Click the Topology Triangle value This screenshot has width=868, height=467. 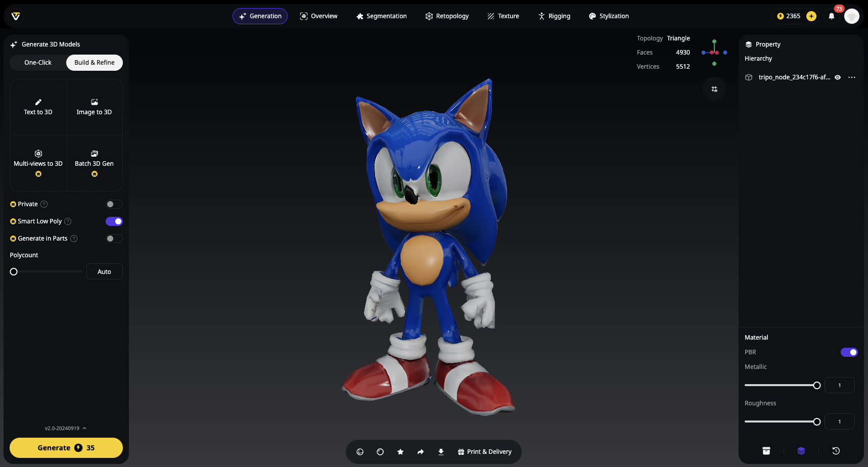tap(678, 38)
